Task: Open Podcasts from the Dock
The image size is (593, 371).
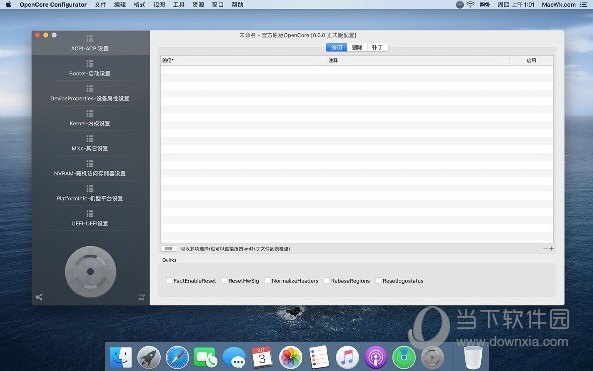Action: [x=376, y=357]
